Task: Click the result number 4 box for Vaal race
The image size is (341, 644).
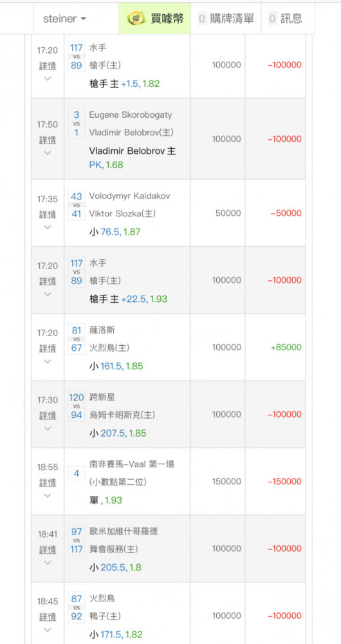Action: pos(77,473)
